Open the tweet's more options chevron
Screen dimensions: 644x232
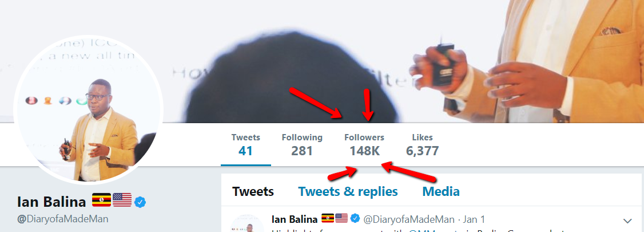tap(627, 221)
